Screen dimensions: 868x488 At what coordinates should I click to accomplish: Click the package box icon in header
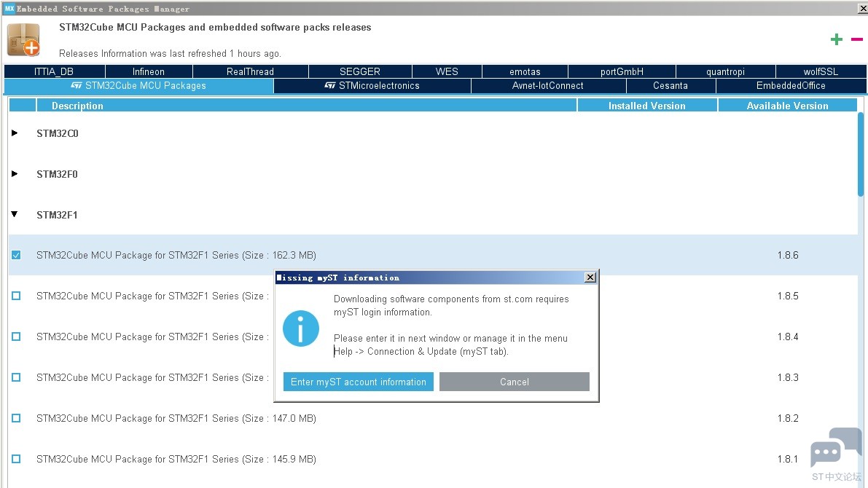[23, 40]
